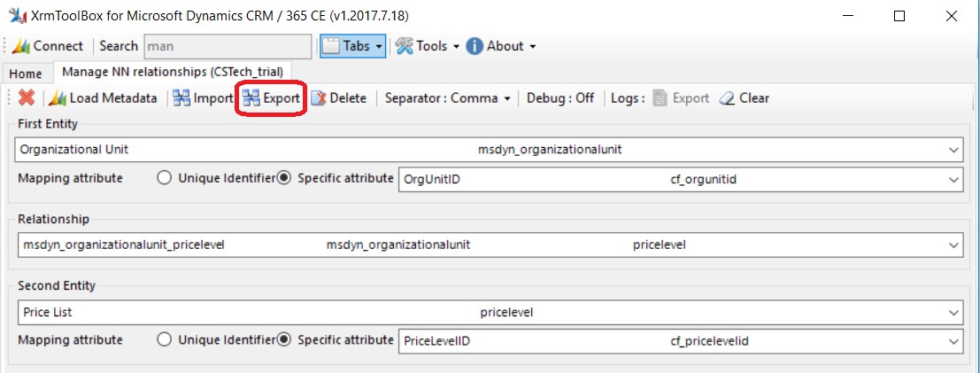Click the Delete button

pos(339,98)
